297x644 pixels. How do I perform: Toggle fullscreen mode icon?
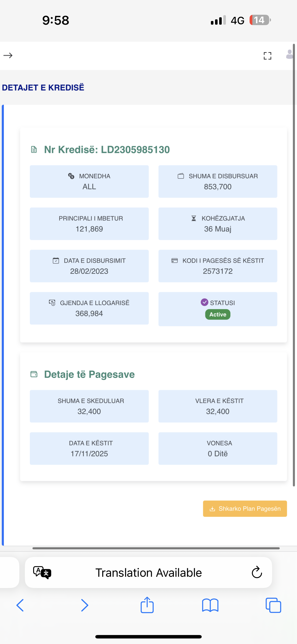pyautogui.click(x=267, y=56)
